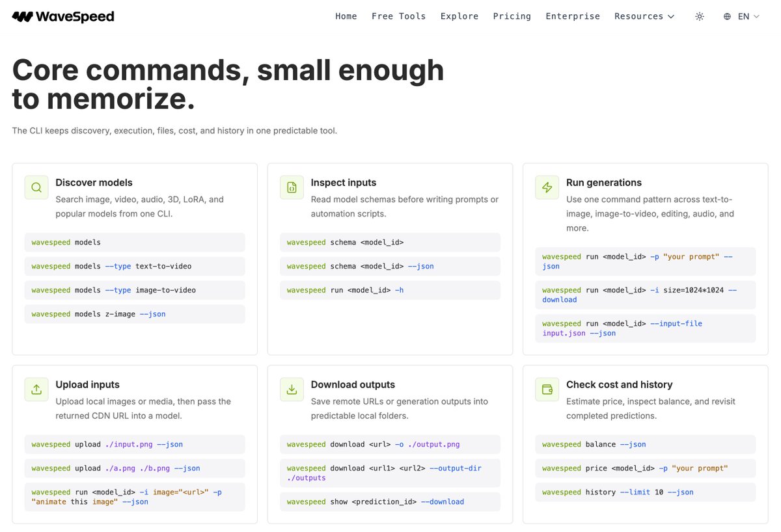Click the Inspect inputs file-code icon
Viewport: 781px width, 532px height.
point(292,187)
